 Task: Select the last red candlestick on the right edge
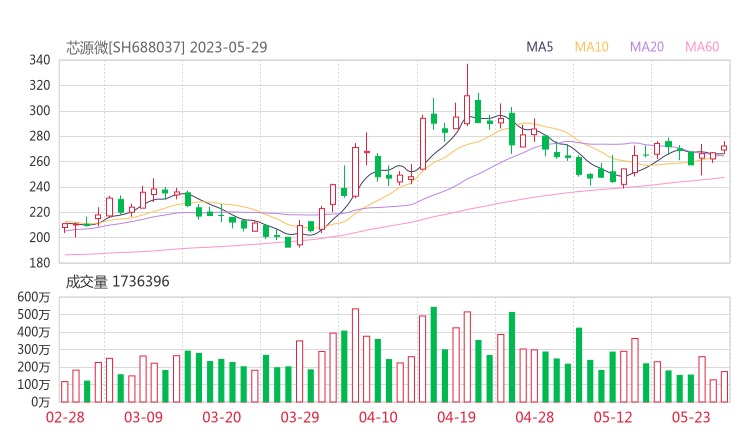coord(724,147)
